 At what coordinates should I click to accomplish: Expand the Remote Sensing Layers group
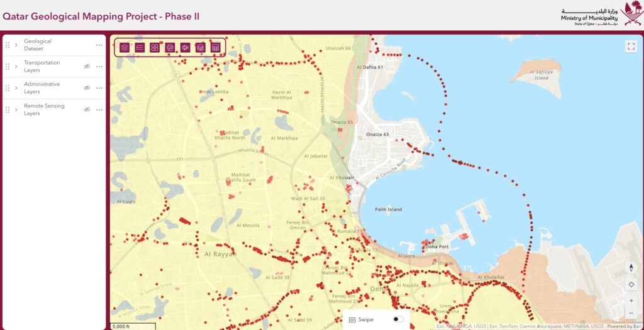(16, 109)
